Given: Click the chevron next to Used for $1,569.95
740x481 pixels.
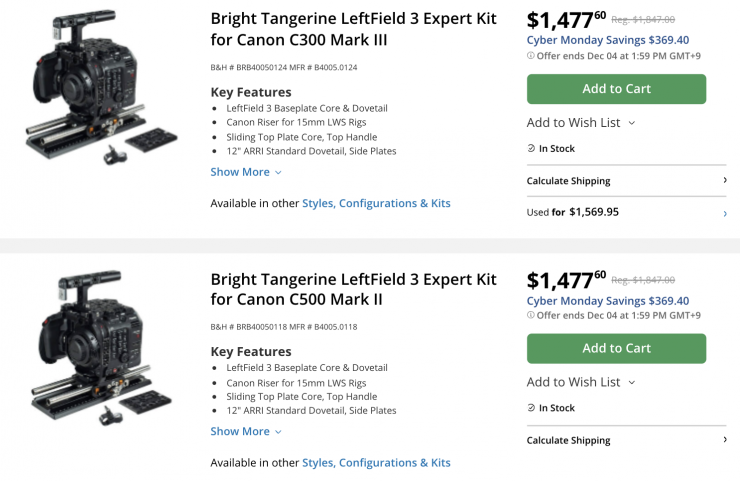Looking at the screenshot, I should coord(724,212).
